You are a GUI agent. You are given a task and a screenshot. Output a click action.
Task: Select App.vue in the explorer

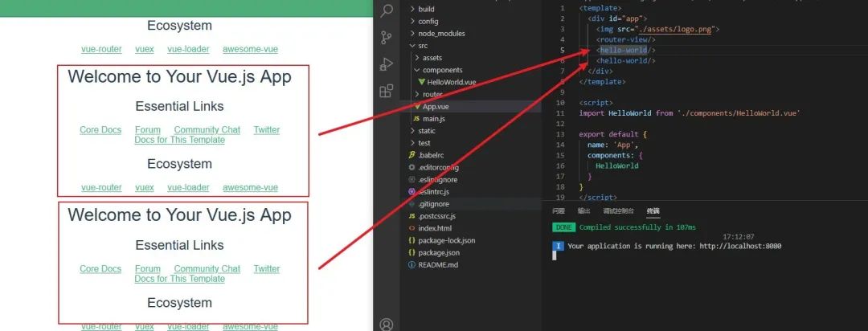point(436,106)
